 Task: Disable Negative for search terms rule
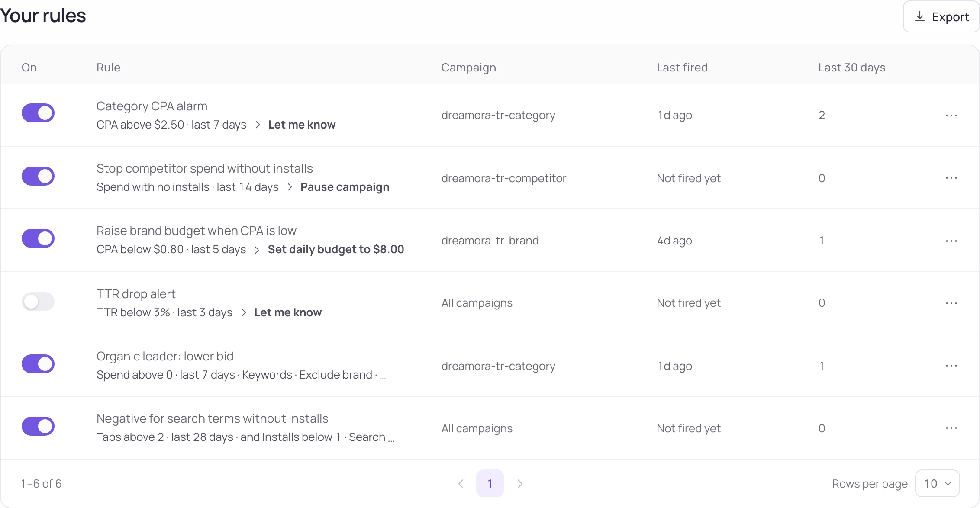pos(38,426)
